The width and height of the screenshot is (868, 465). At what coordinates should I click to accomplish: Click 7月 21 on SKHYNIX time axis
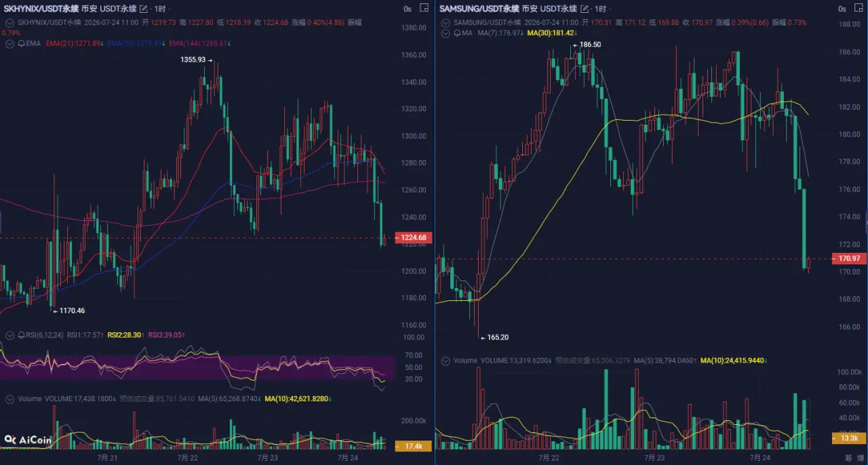click(107, 458)
